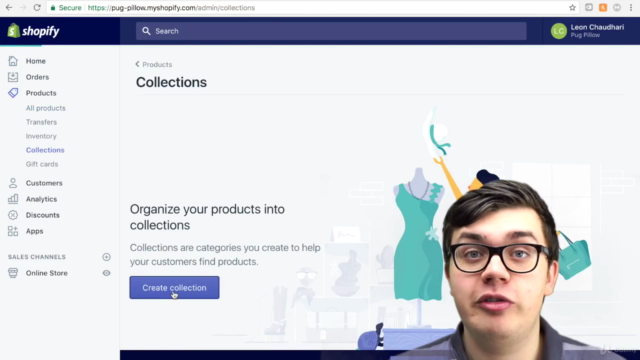Viewport: 640px width, 360px height.
Task: Open Analytics in the sidebar
Action: click(x=41, y=199)
